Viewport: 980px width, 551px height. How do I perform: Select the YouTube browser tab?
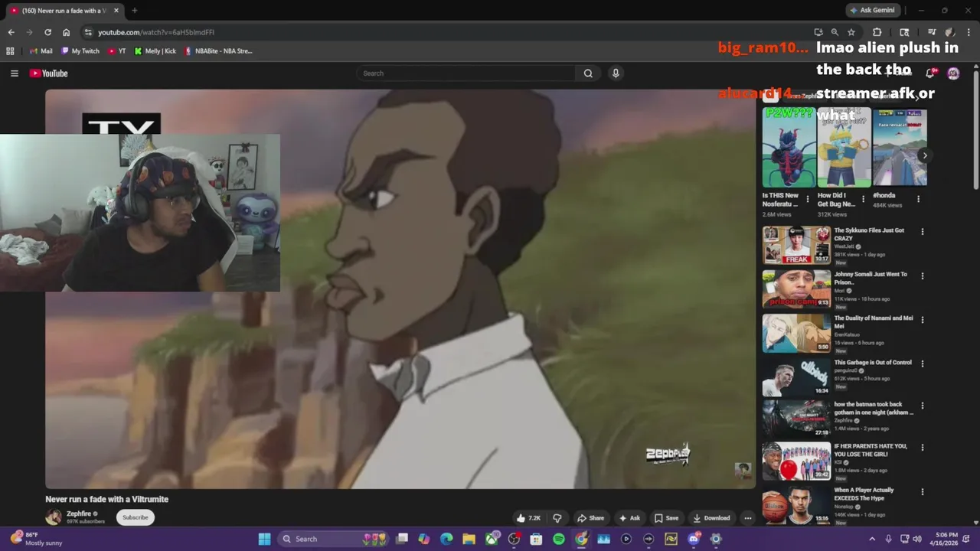pos(64,11)
